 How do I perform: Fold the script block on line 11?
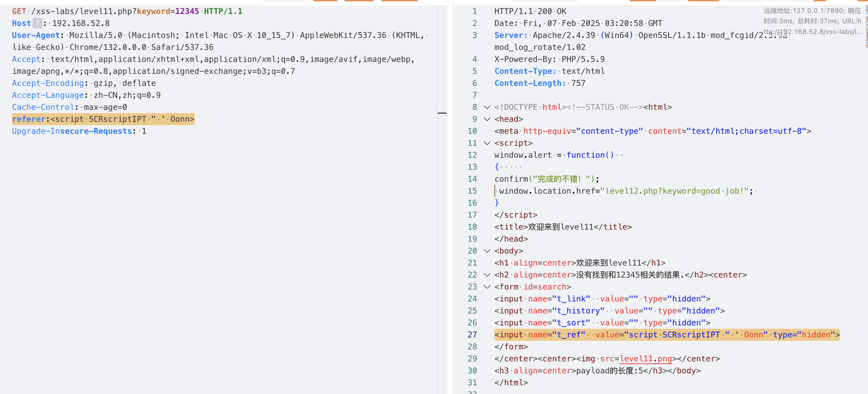tap(487, 143)
